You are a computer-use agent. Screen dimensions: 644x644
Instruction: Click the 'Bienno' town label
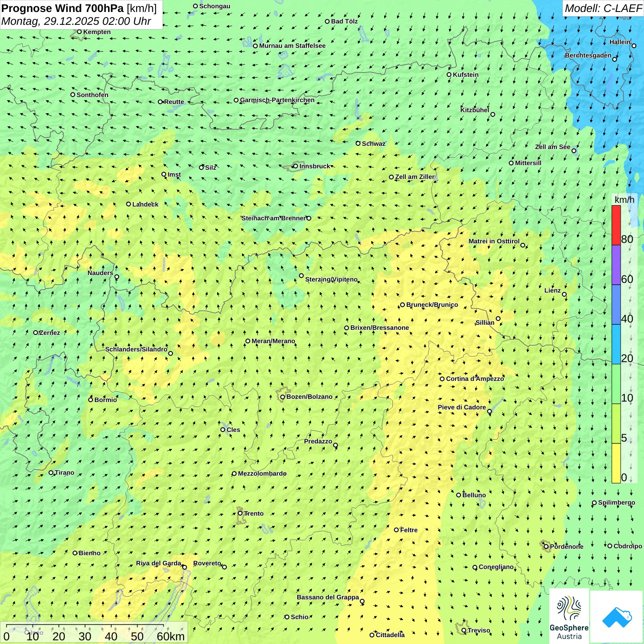(x=90, y=553)
